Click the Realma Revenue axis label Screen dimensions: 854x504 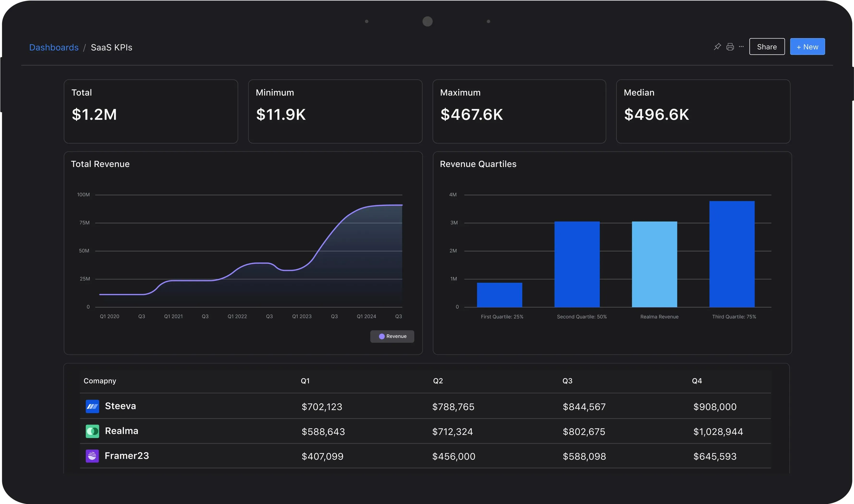pyautogui.click(x=659, y=317)
